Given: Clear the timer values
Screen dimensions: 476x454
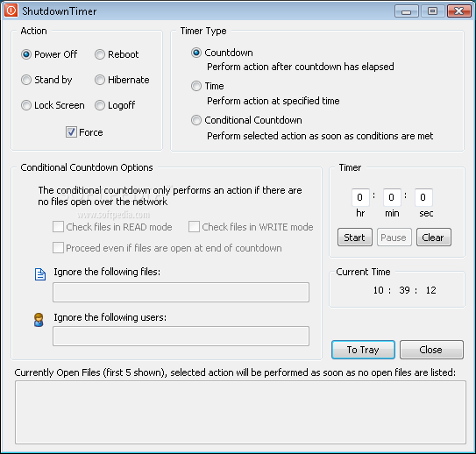Looking at the screenshot, I should coord(434,238).
